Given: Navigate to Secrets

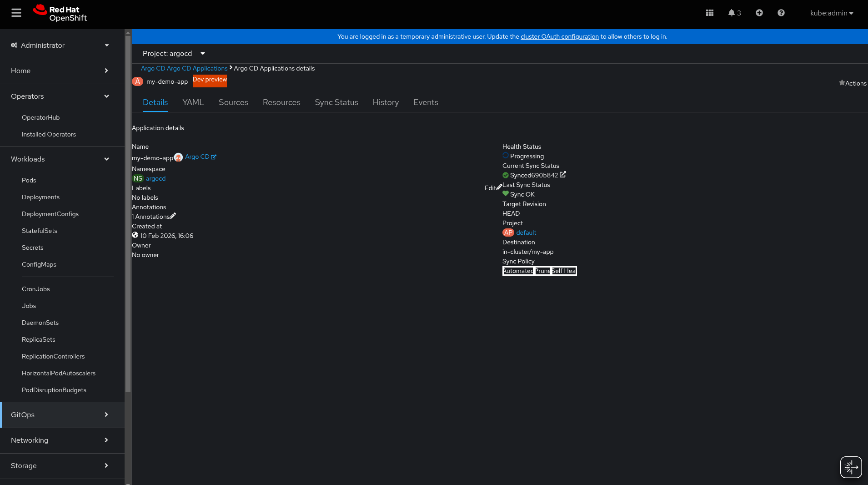Looking at the screenshot, I should pos(33,248).
